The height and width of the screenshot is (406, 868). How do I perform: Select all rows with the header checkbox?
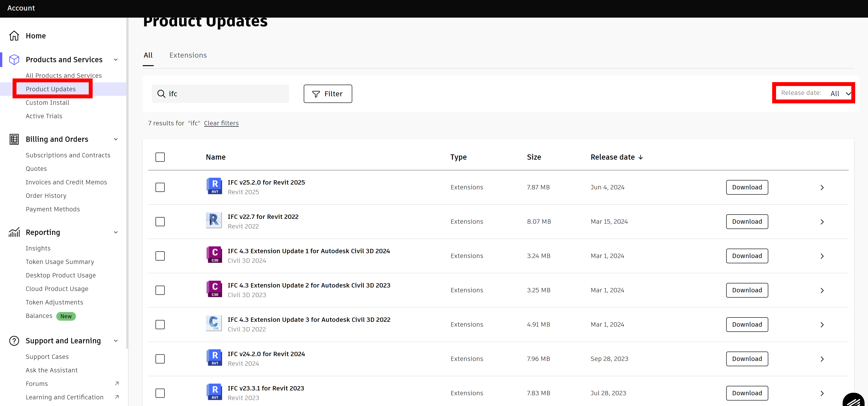160,157
